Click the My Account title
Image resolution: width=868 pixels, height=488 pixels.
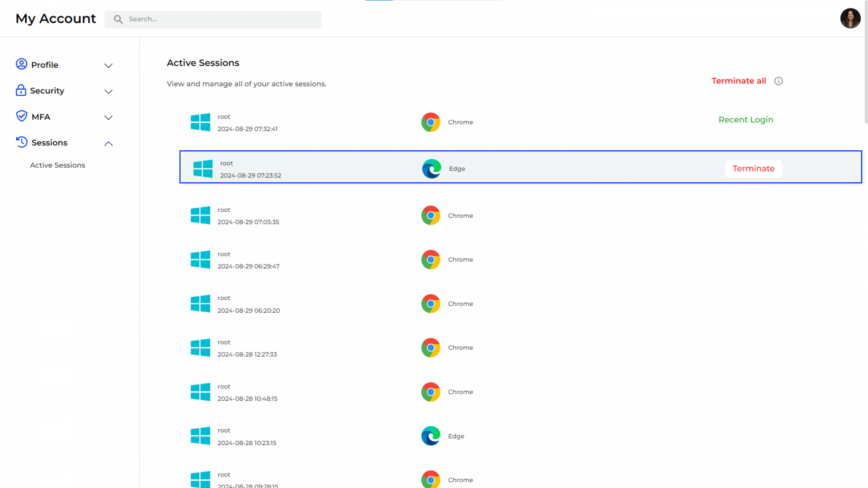click(55, 18)
